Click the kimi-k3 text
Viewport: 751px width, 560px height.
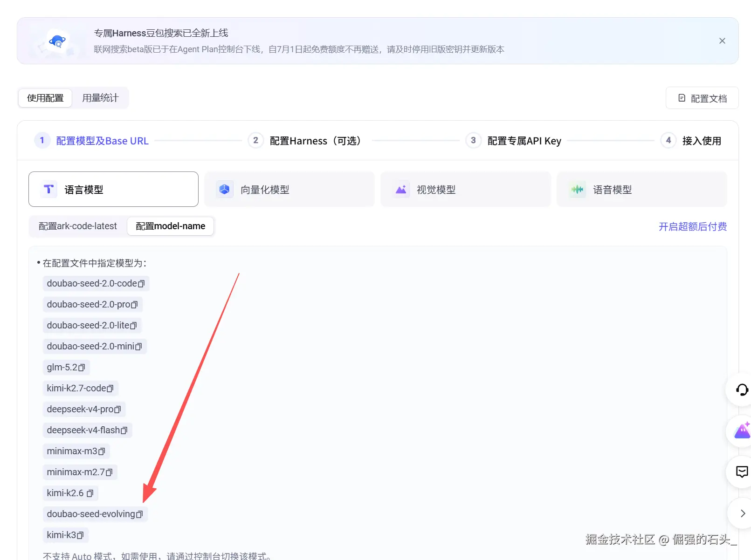pyautogui.click(x=62, y=535)
